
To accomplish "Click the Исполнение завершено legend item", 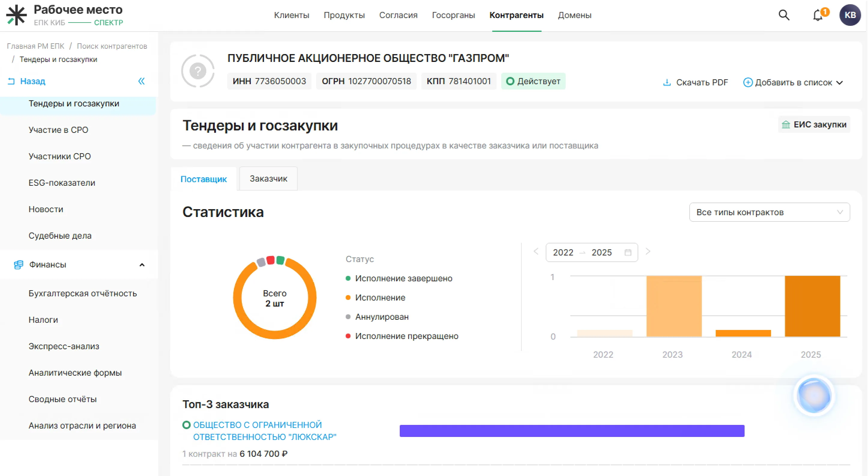I will pyautogui.click(x=399, y=279).
